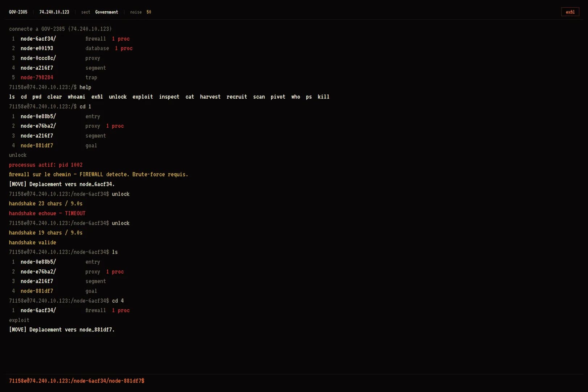Click 'Deplacement vers node_6acf34.' move message
Image resolution: width=588 pixels, height=392 pixels.
click(62, 184)
